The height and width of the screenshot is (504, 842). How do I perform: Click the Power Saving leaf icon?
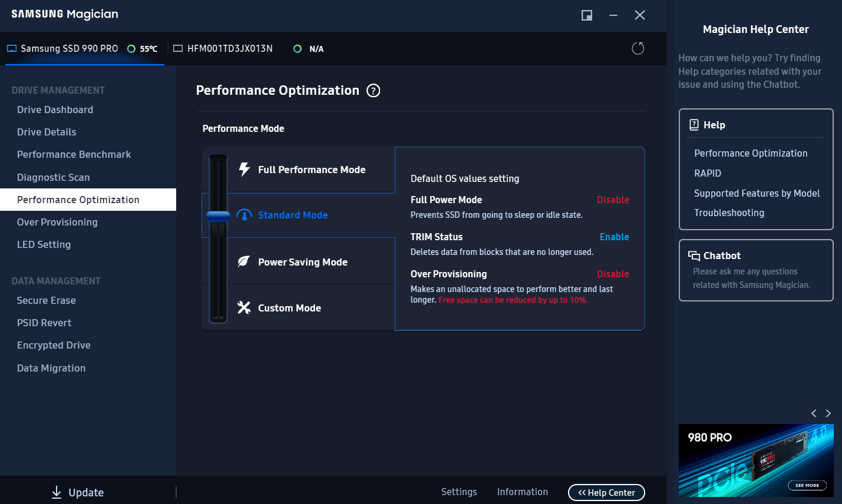(244, 261)
